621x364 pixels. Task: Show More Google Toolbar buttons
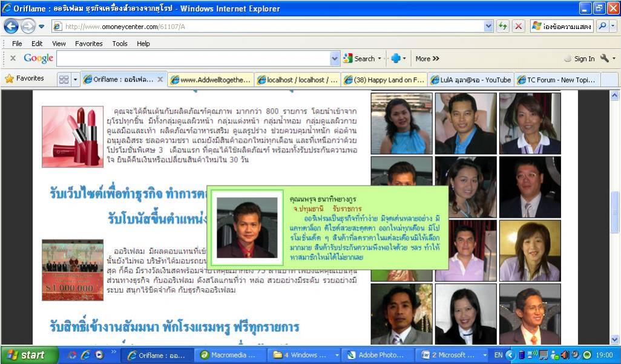coord(427,59)
